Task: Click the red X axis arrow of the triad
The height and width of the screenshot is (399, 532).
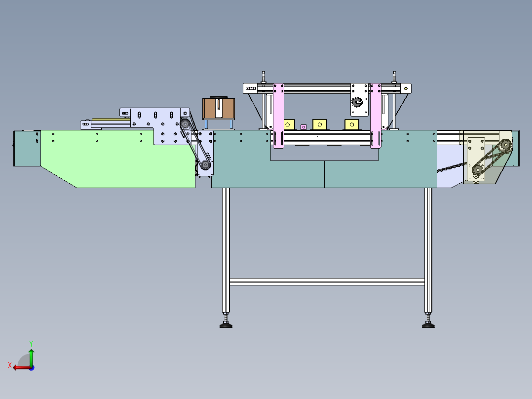Action: (x=21, y=368)
